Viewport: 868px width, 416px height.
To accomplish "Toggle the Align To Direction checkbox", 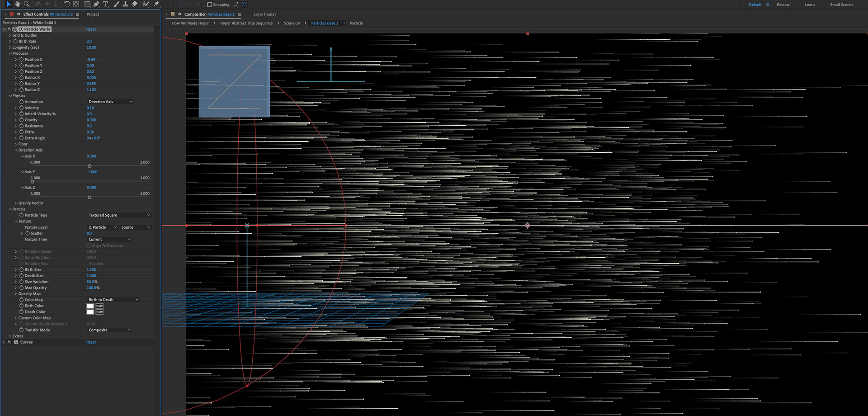I will point(89,246).
